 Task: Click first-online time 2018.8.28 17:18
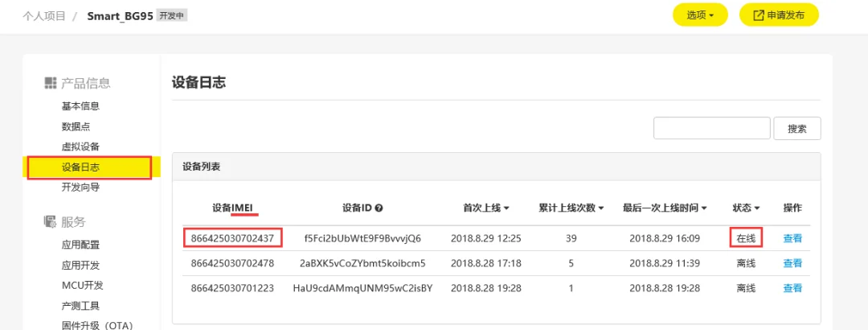coord(486,263)
